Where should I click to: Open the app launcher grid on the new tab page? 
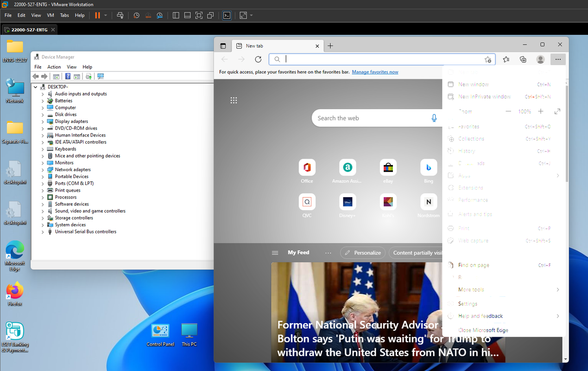234,101
